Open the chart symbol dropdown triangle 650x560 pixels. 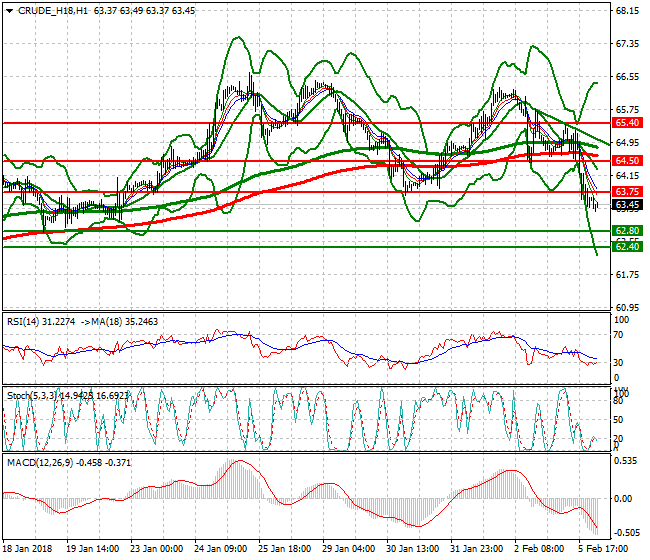tap(9, 11)
